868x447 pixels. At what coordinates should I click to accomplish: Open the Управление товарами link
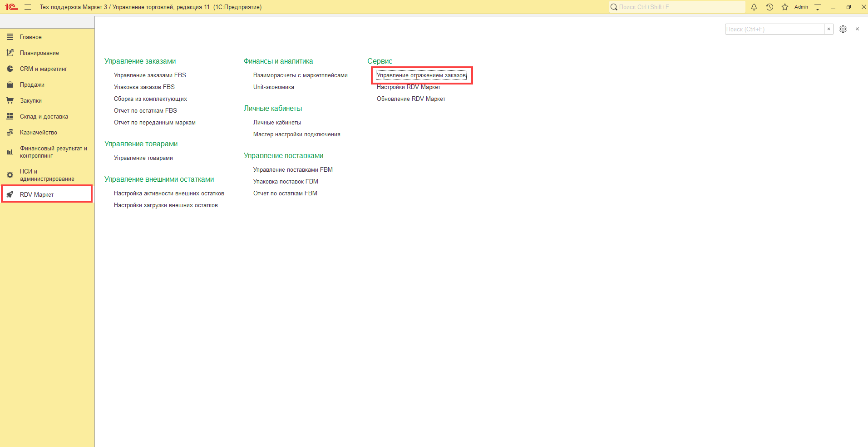tap(143, 158)
